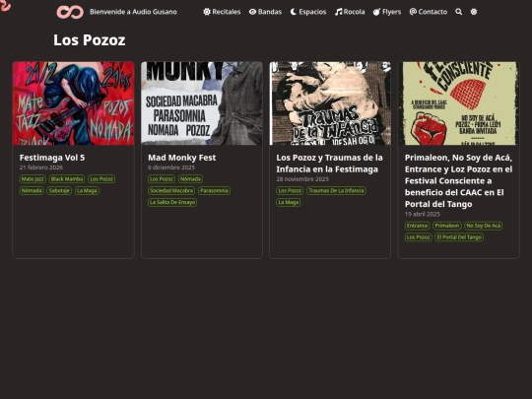Screen dimensions: 532x399
Task: Click the Los Pozoz page heading
Action: [90, 40]
